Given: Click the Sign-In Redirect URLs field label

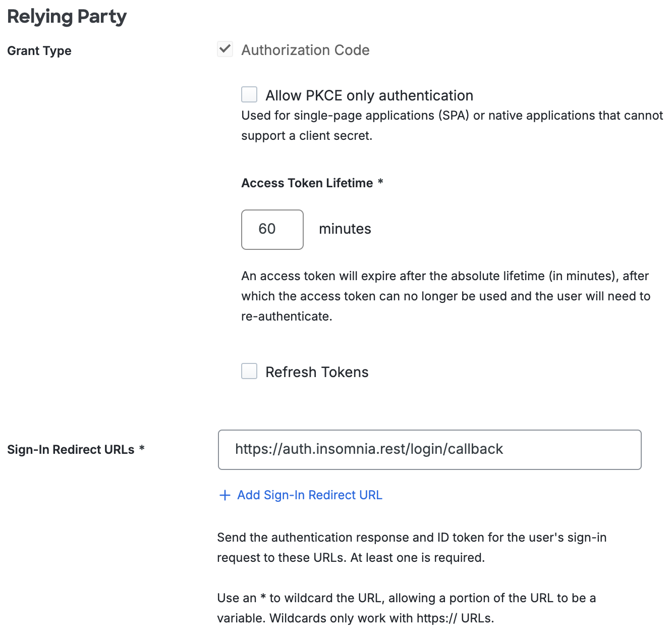Looking at the screenshot, I should point(71,450).
